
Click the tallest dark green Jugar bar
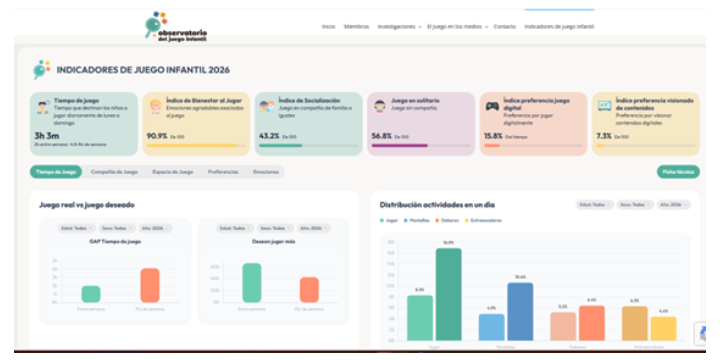(449, 294)
